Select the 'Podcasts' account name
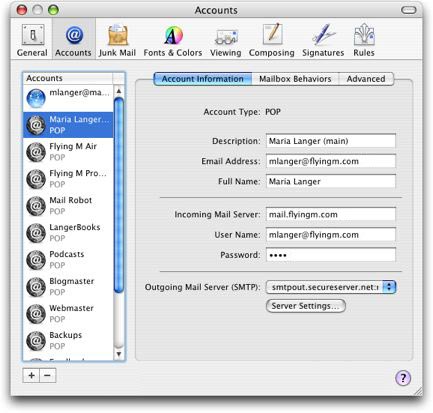The image size is (433, 413). (x=67, y=254)
